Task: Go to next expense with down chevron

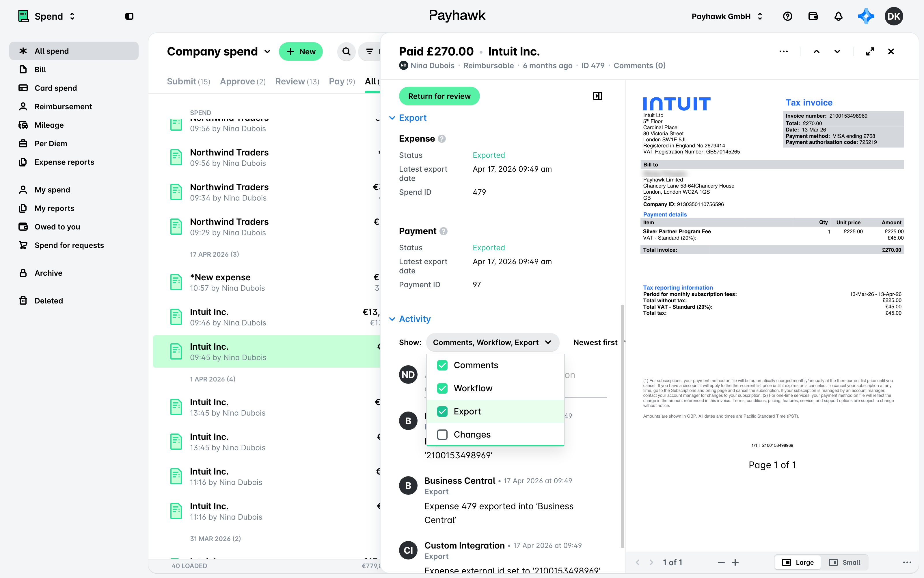Action: click(x=837, y=51)
